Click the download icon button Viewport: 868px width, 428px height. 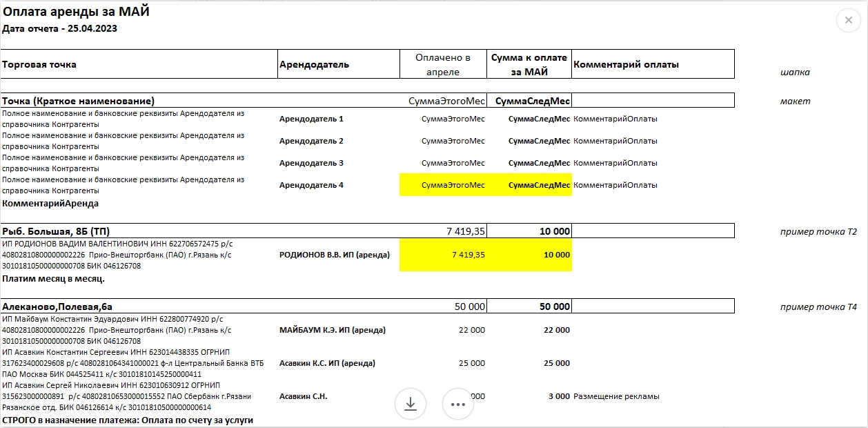(x=411, y=404)
